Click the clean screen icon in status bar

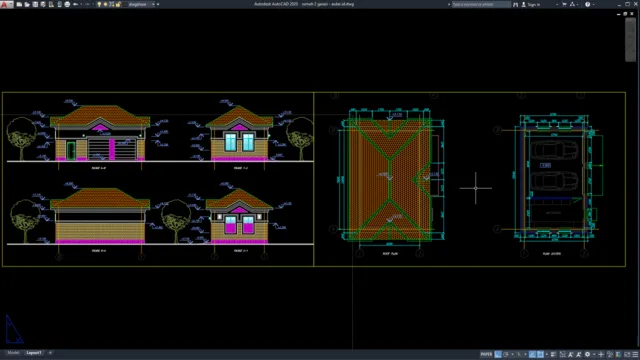coord(627,354)
